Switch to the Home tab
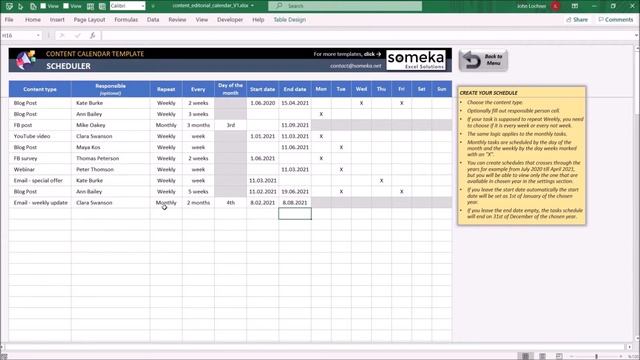640x360 pixels. click(33, 20)
